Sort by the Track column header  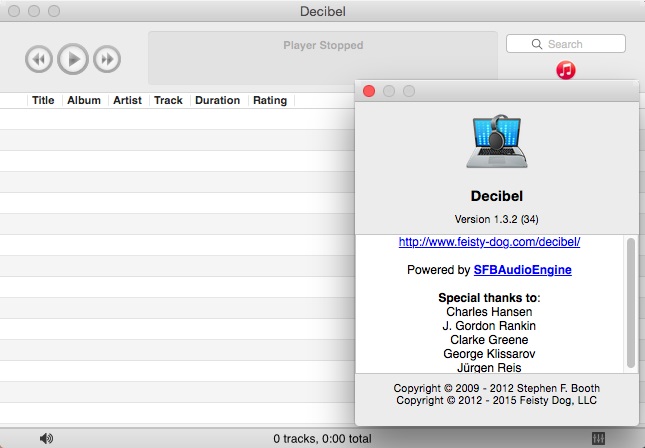[168, 100]
